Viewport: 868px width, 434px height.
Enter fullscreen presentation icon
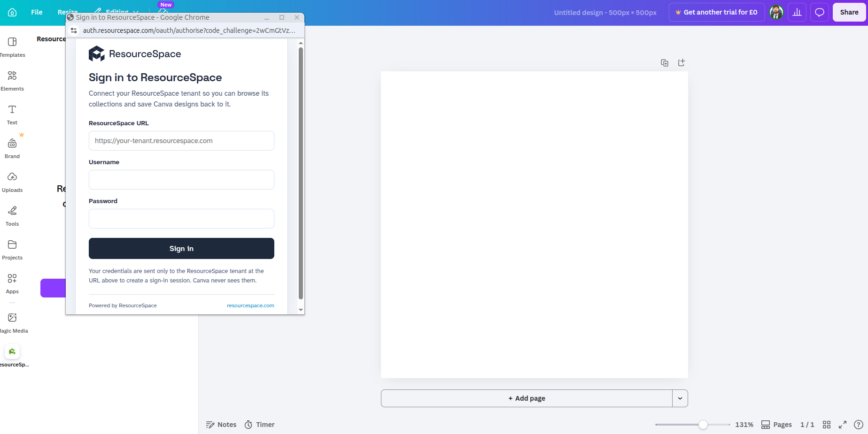tap(843, 425)
